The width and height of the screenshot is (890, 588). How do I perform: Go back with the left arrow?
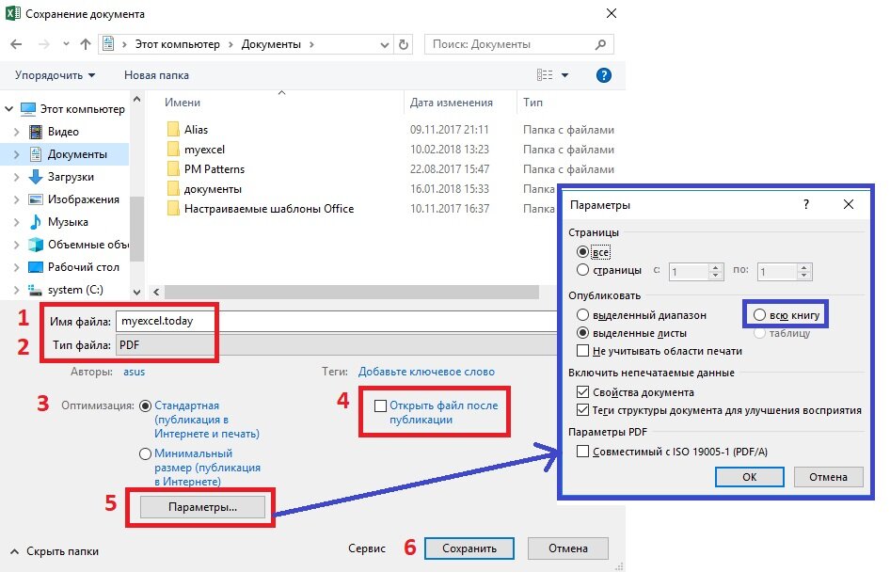click(16, 44)
